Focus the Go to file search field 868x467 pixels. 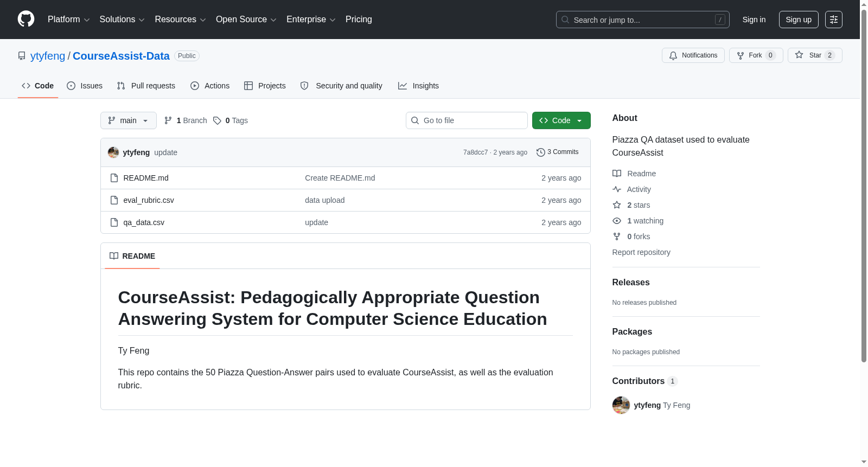pos(467,120)
